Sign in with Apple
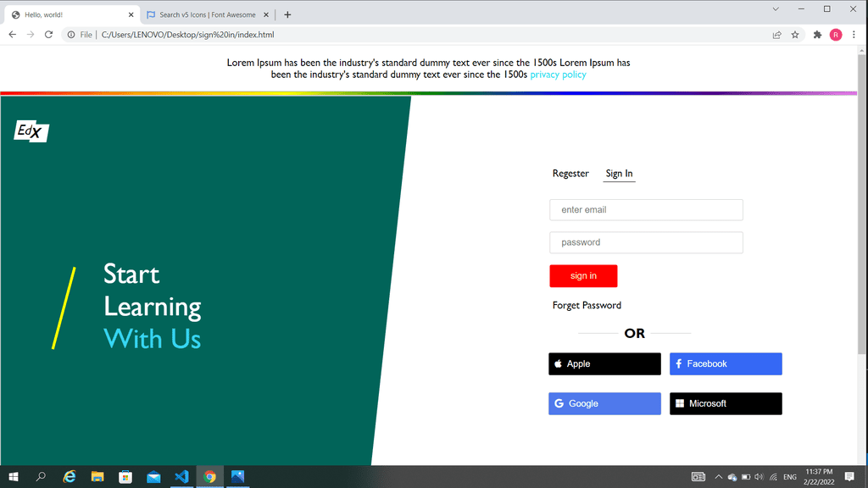The width and height of the screenshot is (868, 488). click(604, 363)
